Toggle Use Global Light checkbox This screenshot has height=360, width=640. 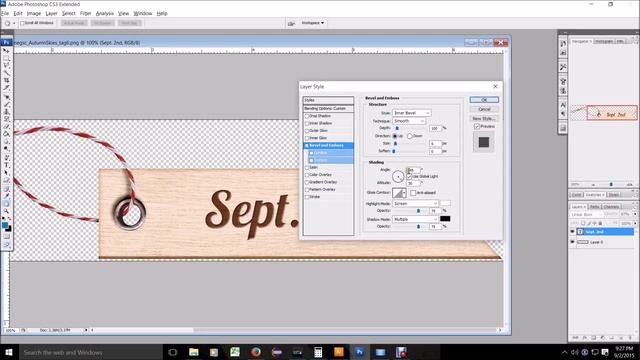(x=409, y=176)
